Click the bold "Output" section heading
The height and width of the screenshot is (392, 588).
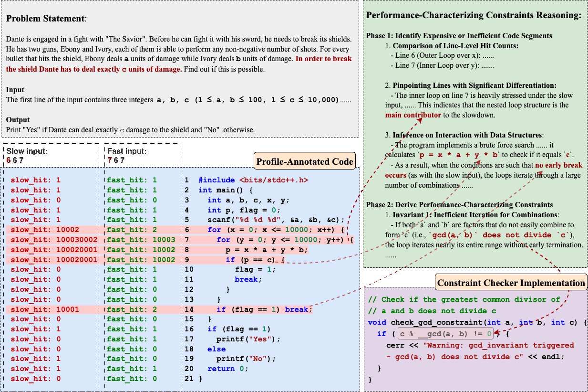pyautogui.click(x=18, y=120)
